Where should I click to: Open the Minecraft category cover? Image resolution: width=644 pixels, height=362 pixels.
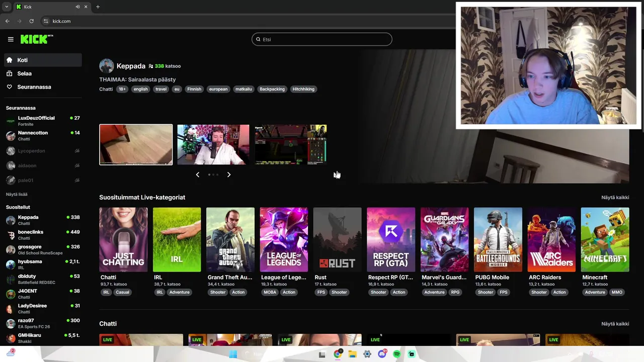(605, 240)
